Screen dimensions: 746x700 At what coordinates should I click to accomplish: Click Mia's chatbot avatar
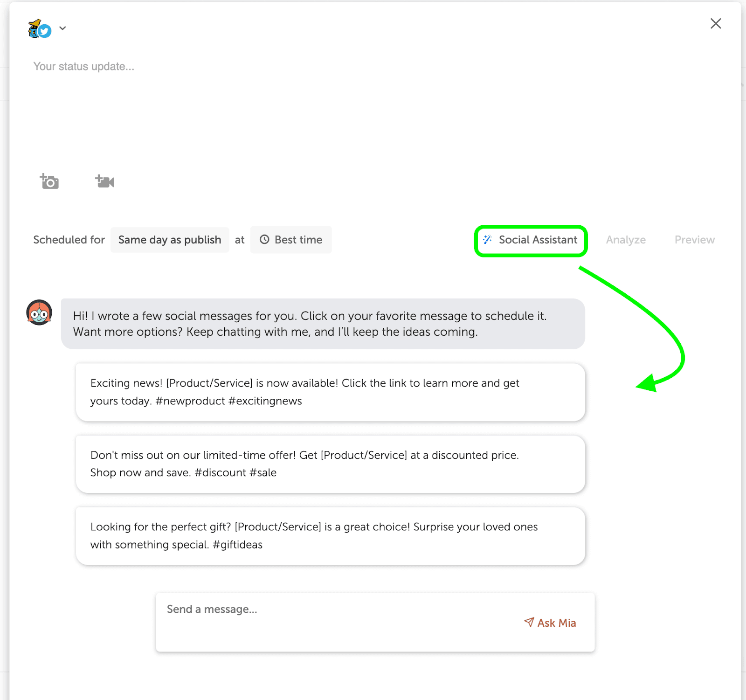39,312
